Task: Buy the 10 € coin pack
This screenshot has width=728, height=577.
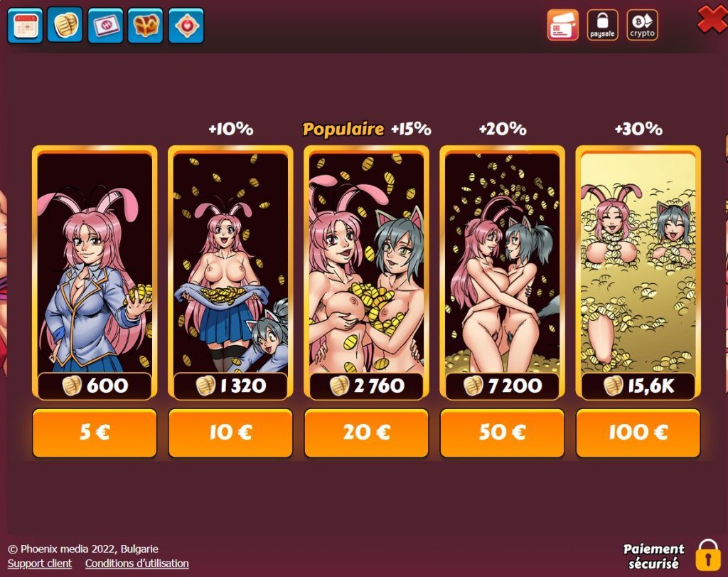Action: 230,433
